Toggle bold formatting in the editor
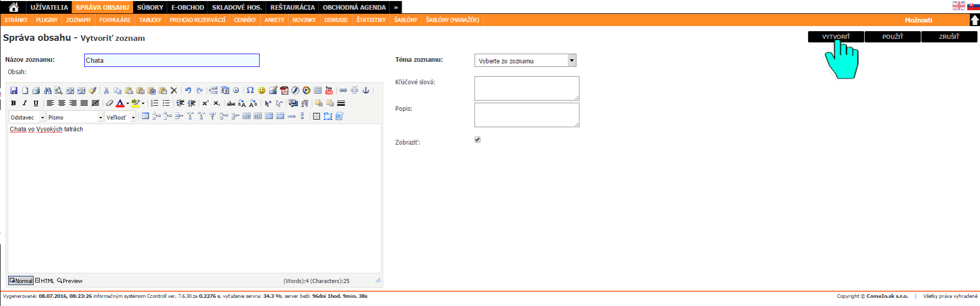The height and width of the screenshot is (306, 980). 13,103
